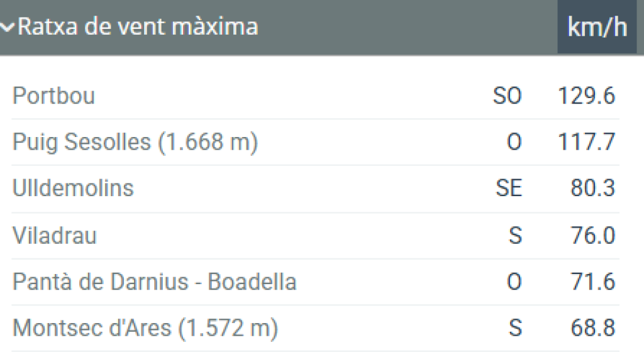Select the 117.7 value for Puig Sesolles
The height and width of the screenshot is (362, 644).
coord(587,142)
